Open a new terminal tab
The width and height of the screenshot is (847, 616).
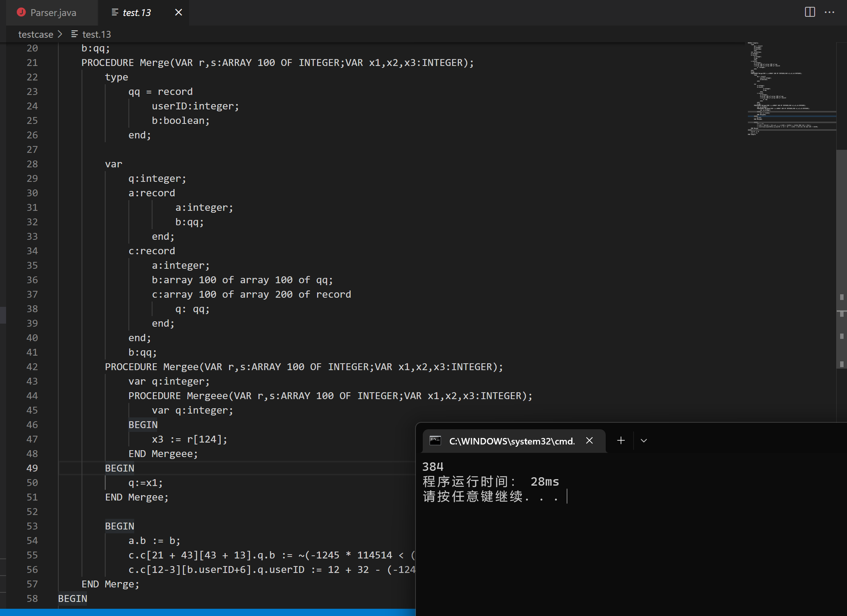tap(621, 441)
